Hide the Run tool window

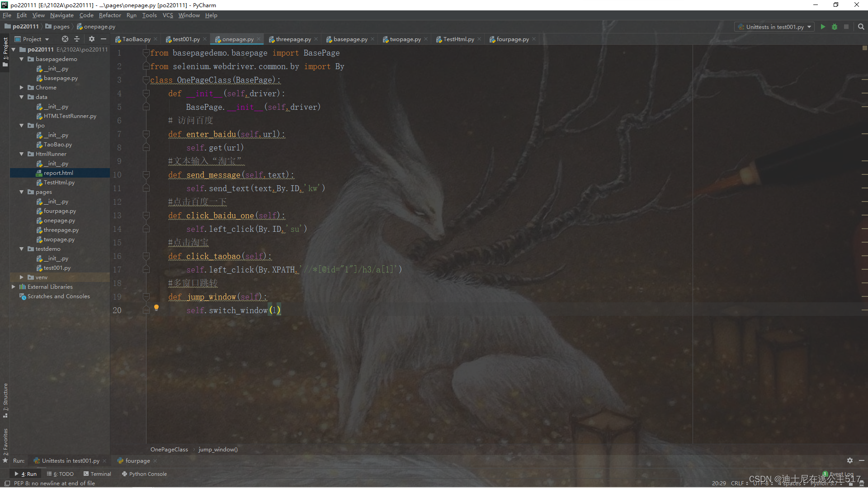pyautogui.click(x=861, y=460)
